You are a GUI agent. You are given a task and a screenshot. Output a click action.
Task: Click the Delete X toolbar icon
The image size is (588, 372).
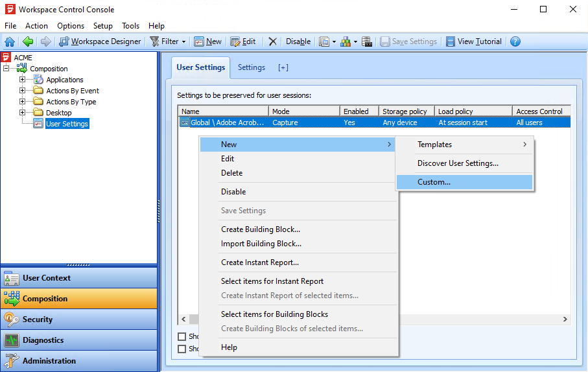[272, 41]
